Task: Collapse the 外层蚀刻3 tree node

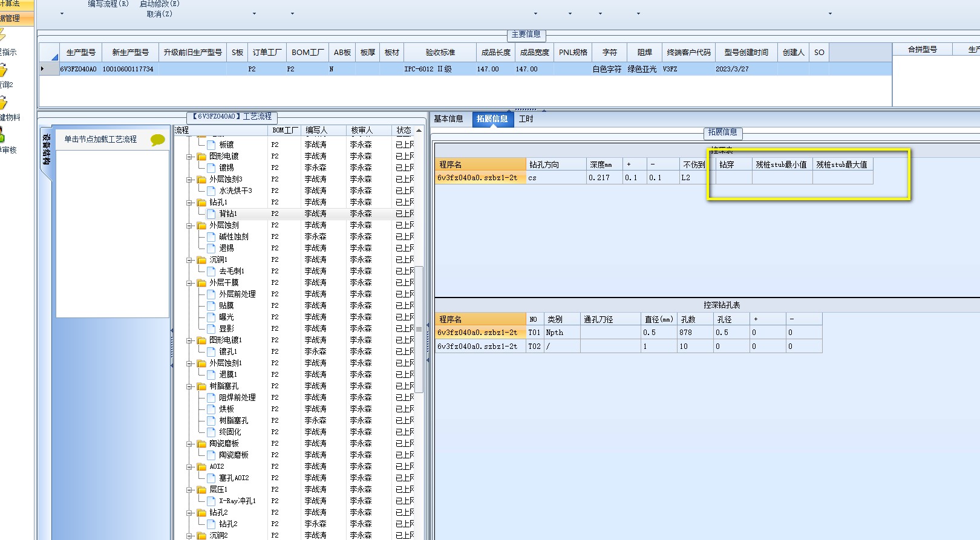Action: [x=189, y=179]
